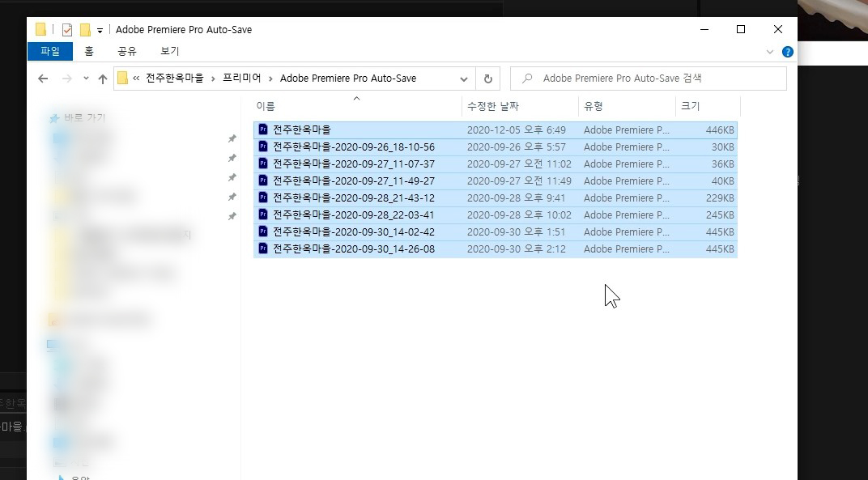Click the 446KB size cell

[720, 130]
